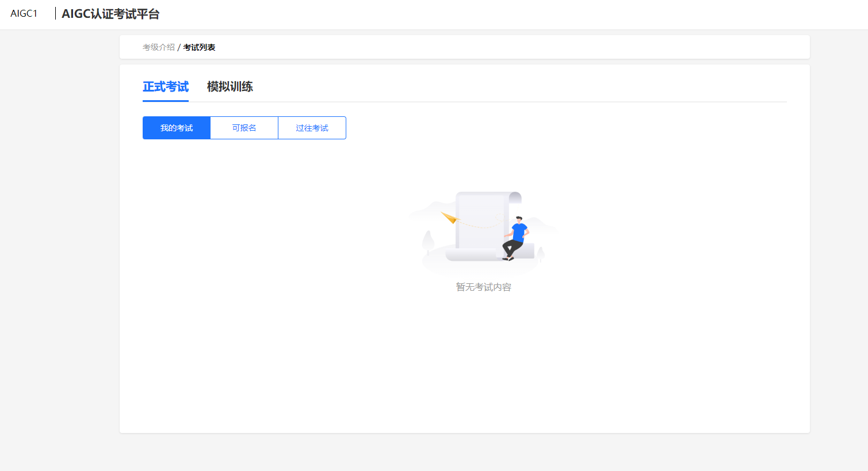Go to 考级介绍 breadcrumb link
The width and height of the screenshot is (868, 471).
coord(159,47)
